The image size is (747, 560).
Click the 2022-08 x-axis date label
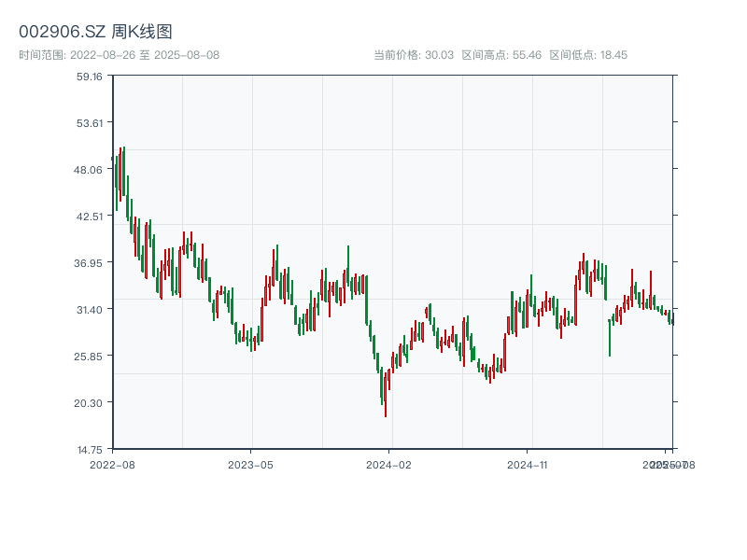112,464
